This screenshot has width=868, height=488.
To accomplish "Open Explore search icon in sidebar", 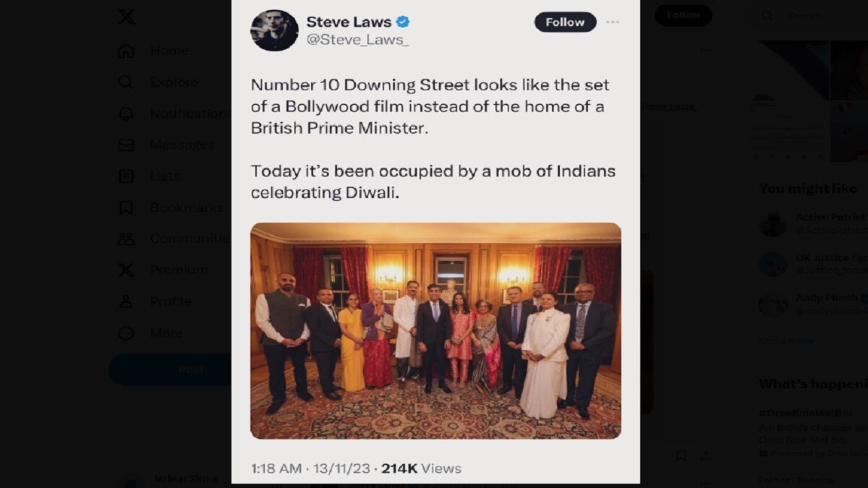I will [126, 82].
